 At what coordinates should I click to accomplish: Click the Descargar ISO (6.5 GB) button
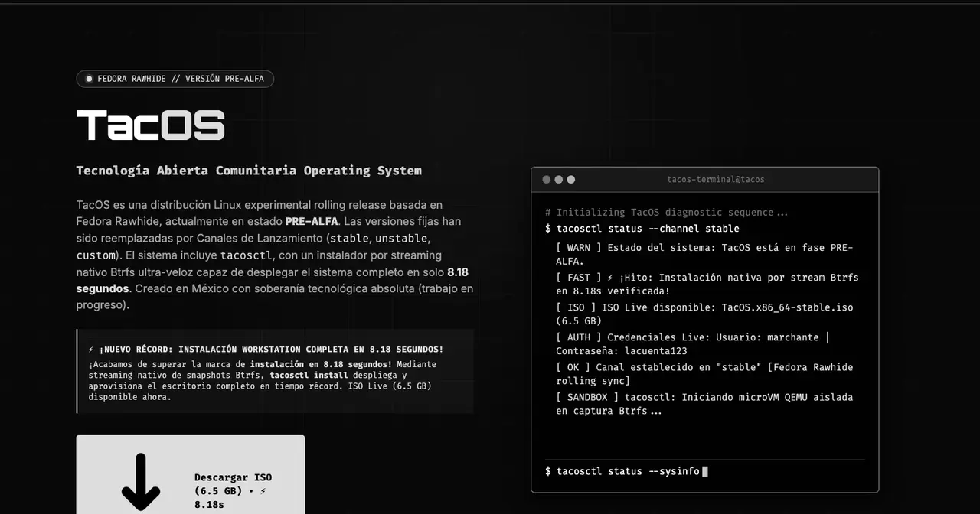(191, 474)
